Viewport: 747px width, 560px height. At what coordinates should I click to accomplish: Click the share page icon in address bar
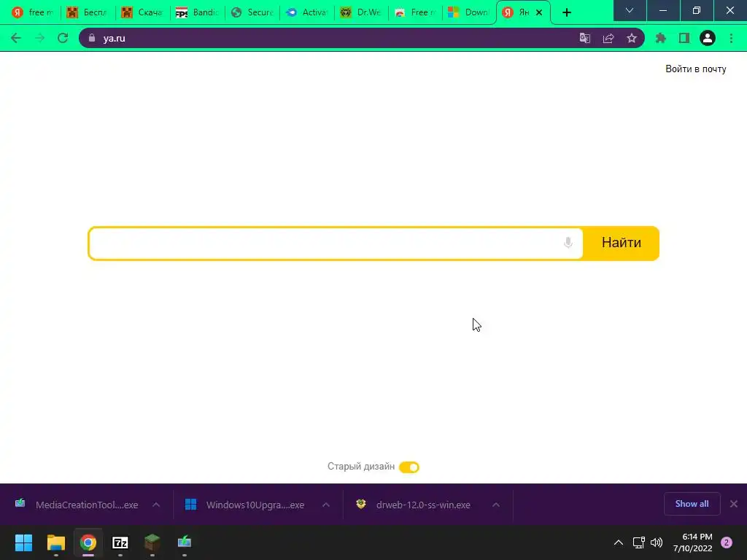point(608,38)
